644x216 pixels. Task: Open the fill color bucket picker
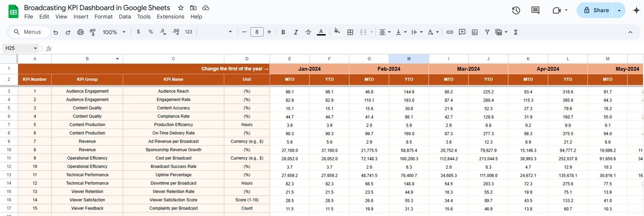(x=337, y=32)
